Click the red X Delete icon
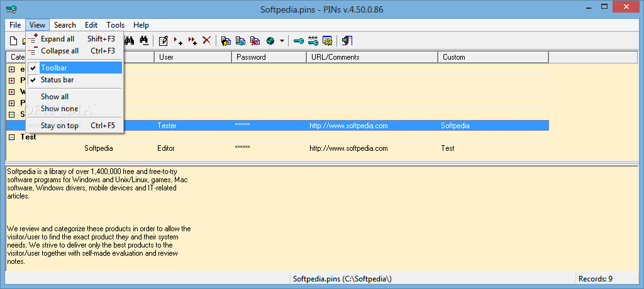 click(x=206, y=41)
